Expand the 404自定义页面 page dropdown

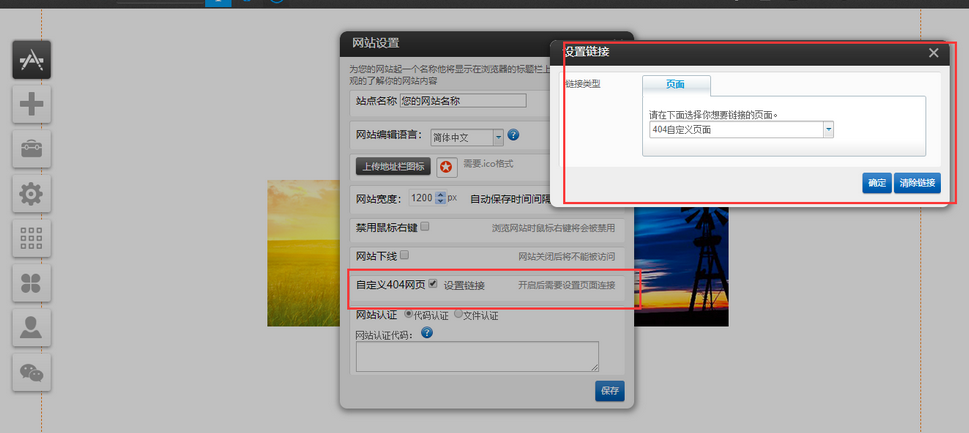[x=829, y=130]
